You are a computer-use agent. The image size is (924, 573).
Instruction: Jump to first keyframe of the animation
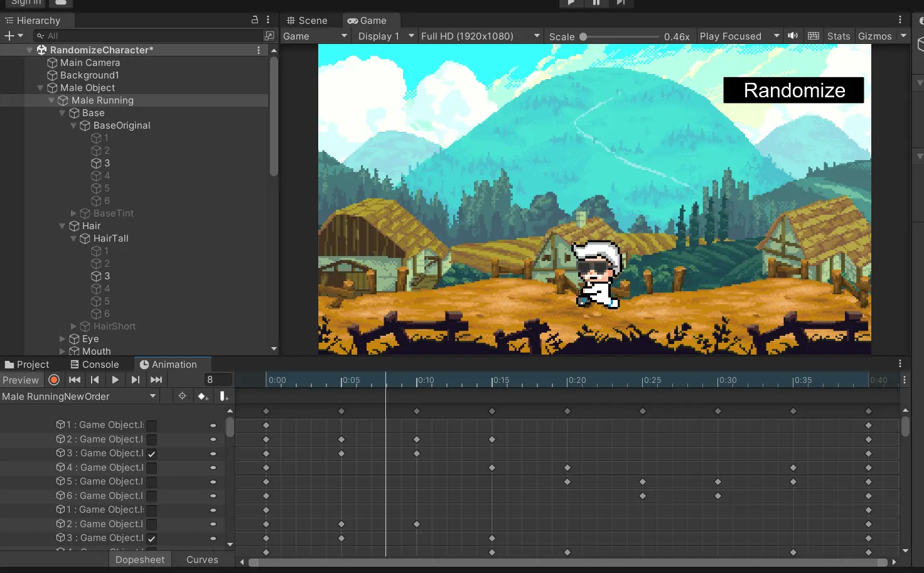point(75,380)
